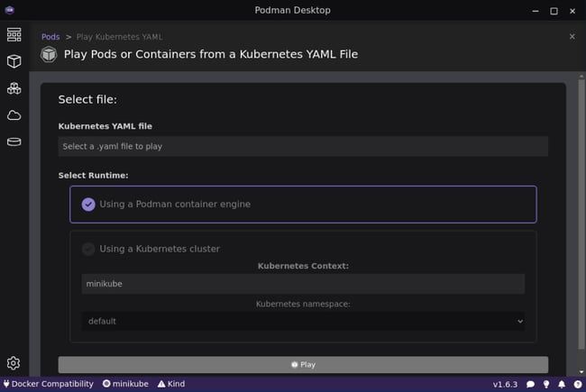Go to Pods section in sidebar
Screen dimensions: 586x392
[x=14, y=88]
